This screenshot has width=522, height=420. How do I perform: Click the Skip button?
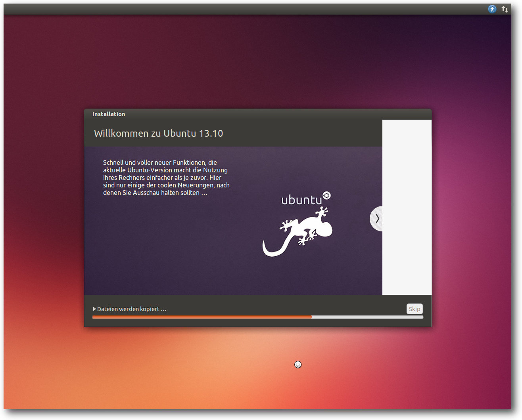(x=415, y=309)
